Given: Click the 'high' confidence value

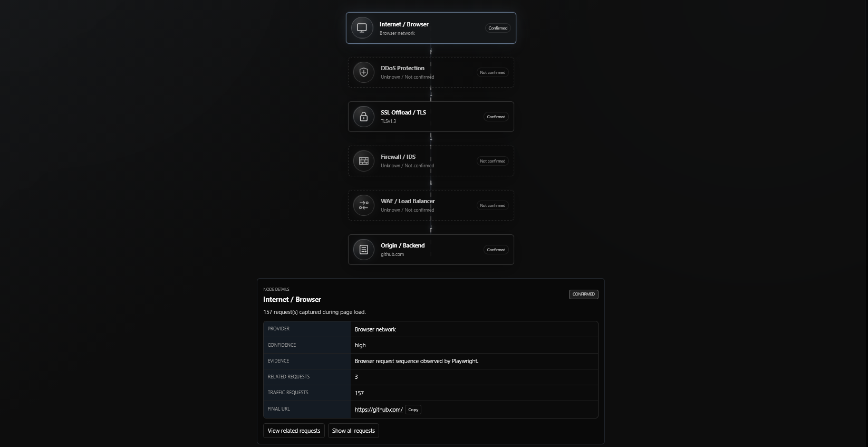Looking at the screenshot, I should tap(360, 345).
